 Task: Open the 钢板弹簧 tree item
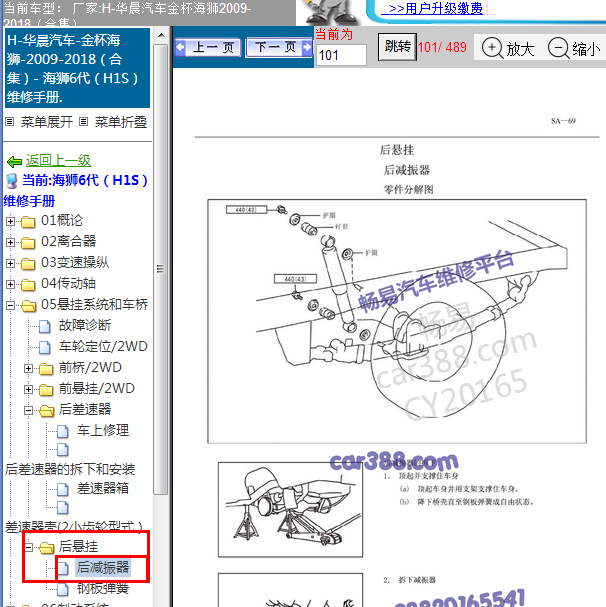[103, 588]
